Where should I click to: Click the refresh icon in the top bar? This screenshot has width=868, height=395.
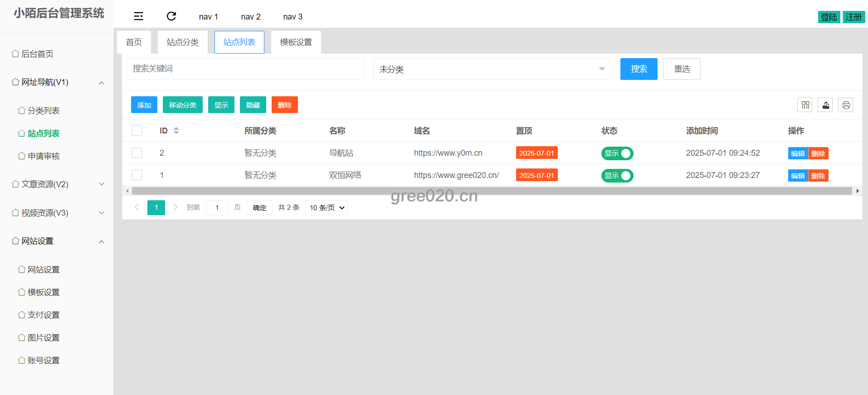(x=171, y=16)
